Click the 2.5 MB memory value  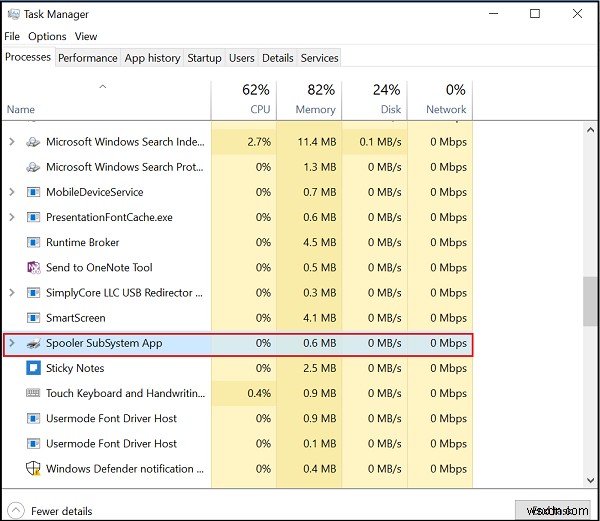pos(320,368)
